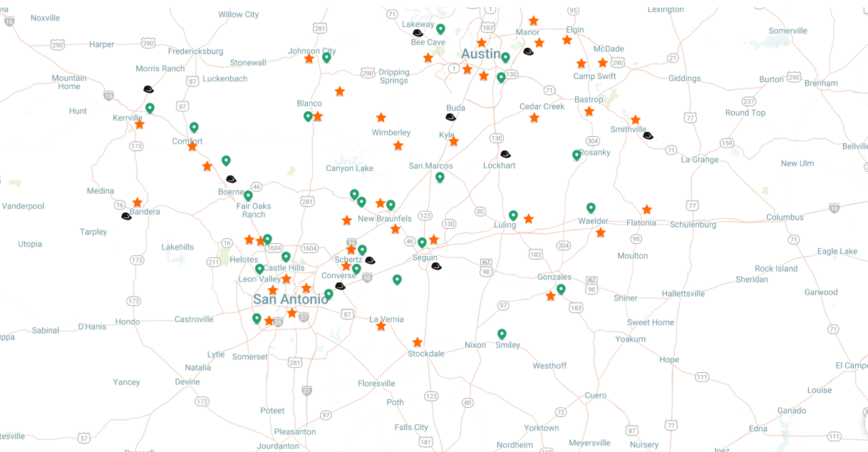Screen dimensions: 868x452
Task: Click the black hat marker near Morris Ranch
Action: 148,90
